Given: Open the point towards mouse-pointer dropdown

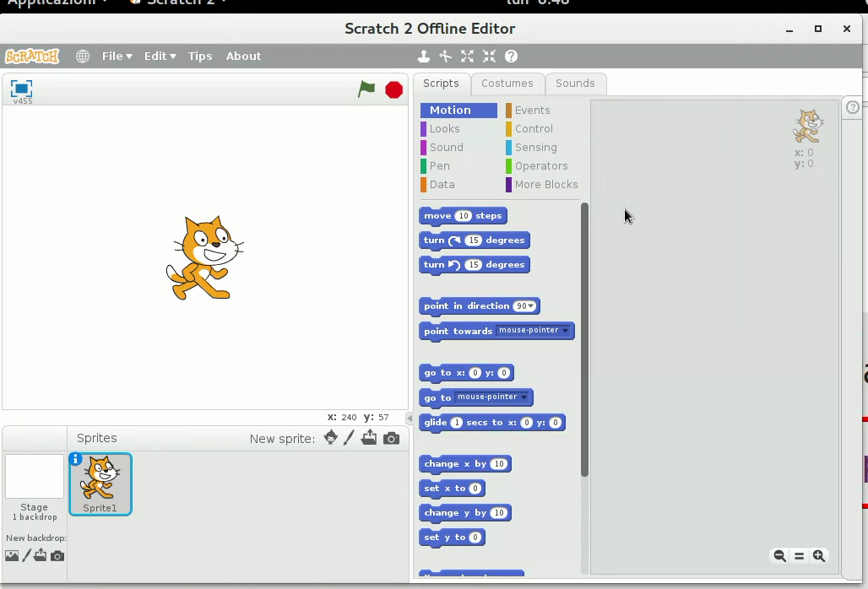Looking at the screenshot, I should (x=566, y=331).
